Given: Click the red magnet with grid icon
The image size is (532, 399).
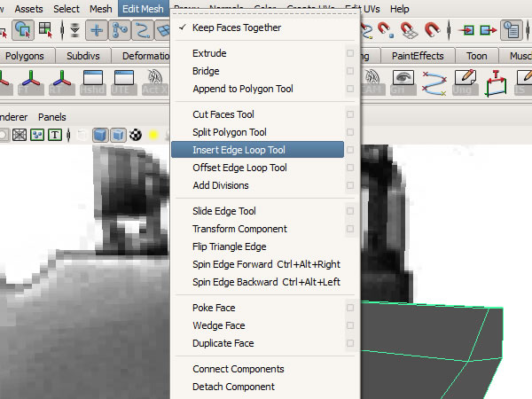Looking at the screenshot, I should [409, 30].
